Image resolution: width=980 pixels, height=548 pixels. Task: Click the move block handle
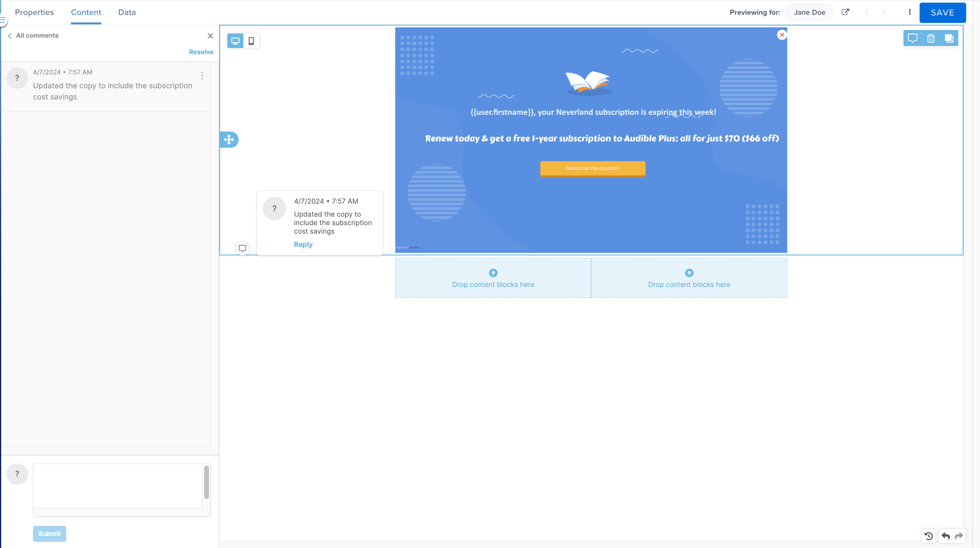click(x=229, y=139)
